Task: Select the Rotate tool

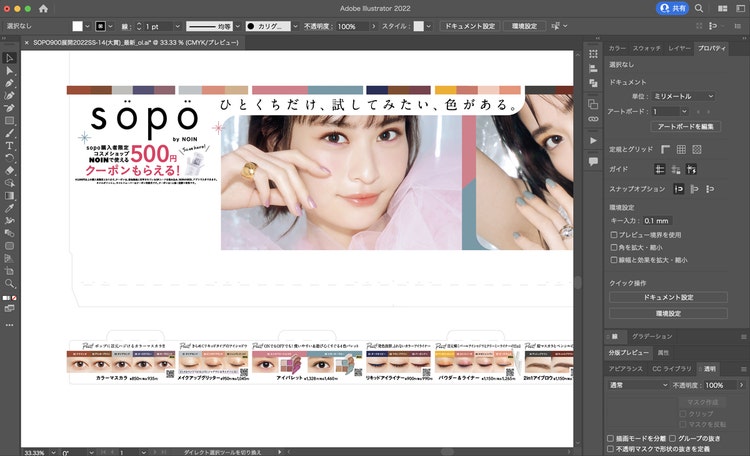Action: [9, 158]
